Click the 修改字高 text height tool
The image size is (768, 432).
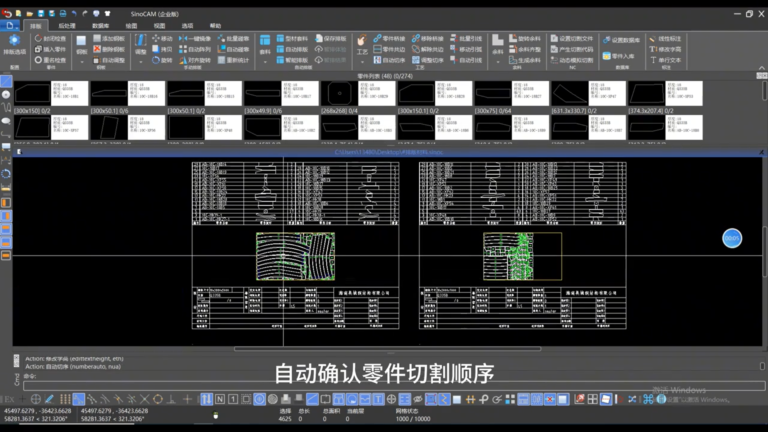pos(665,49)
